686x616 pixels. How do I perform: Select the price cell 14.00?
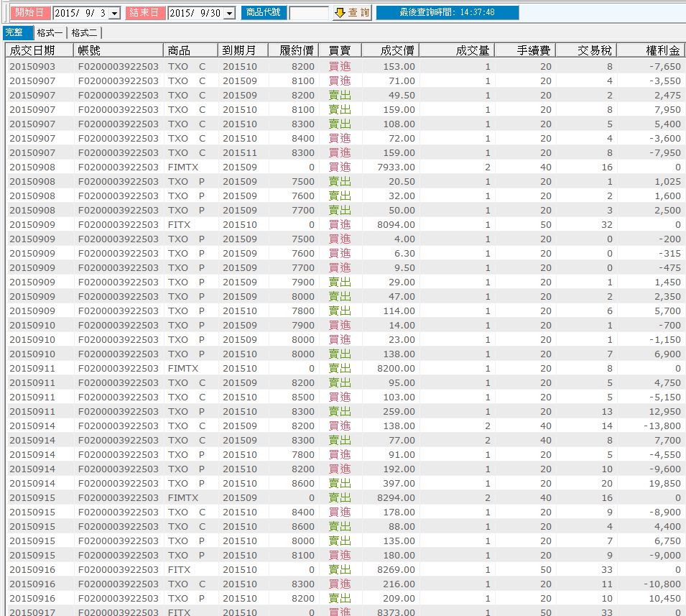point(402,326)
